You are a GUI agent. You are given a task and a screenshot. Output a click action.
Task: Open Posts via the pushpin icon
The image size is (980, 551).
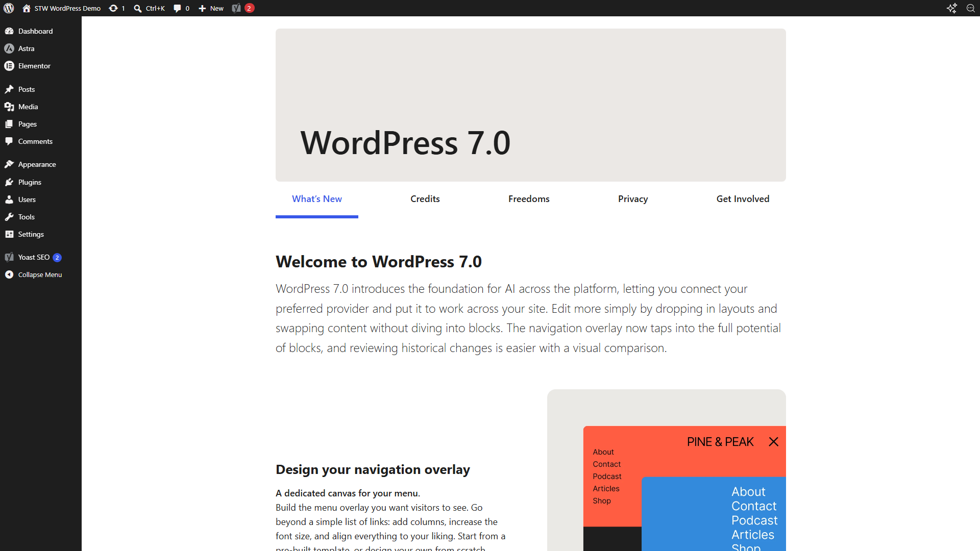click(x=9, y=89)
